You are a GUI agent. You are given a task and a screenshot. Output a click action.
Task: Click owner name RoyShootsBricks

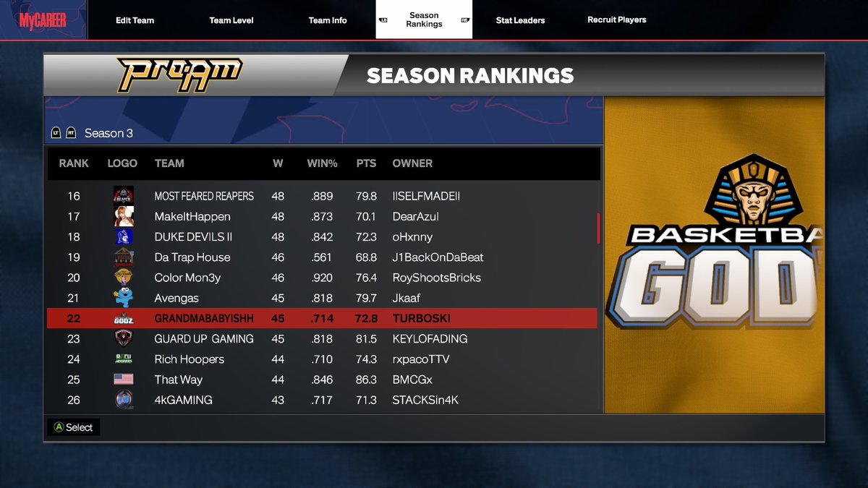[x=436, y=278]
